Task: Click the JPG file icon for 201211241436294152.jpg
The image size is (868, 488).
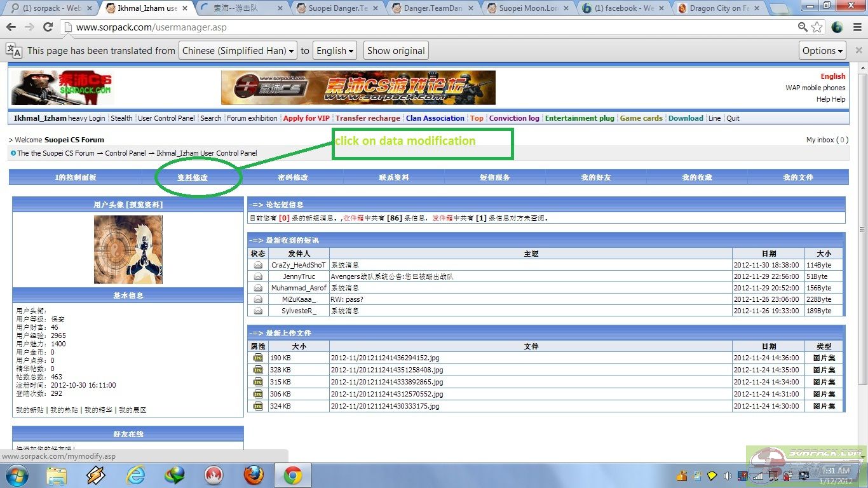Action: coord(258,358)
